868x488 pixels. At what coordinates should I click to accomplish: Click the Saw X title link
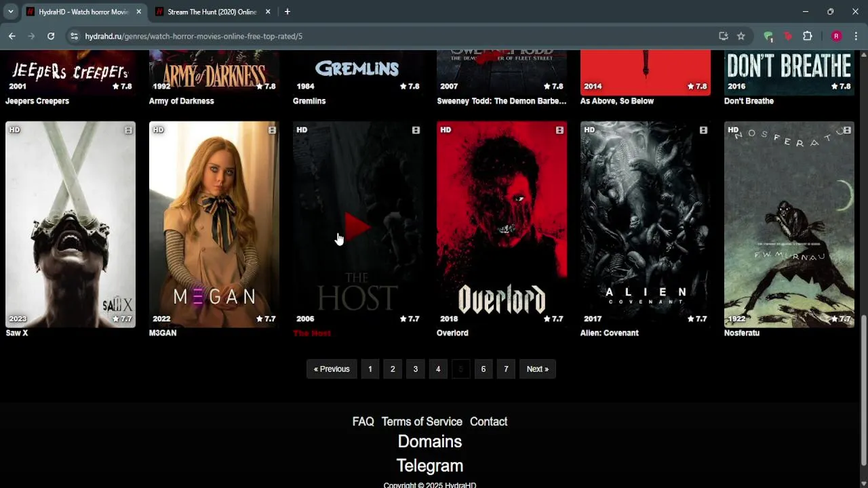click(17, 333)
